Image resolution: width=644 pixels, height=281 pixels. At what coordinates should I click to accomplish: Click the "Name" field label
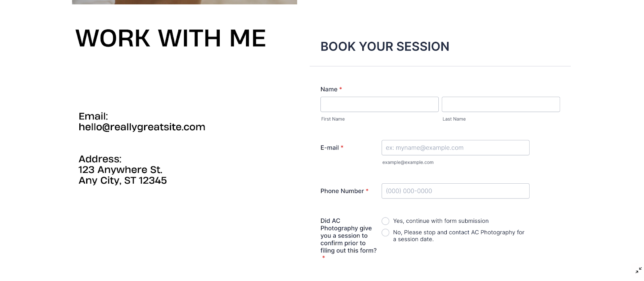pyautogui.click(x=329, y=89)
